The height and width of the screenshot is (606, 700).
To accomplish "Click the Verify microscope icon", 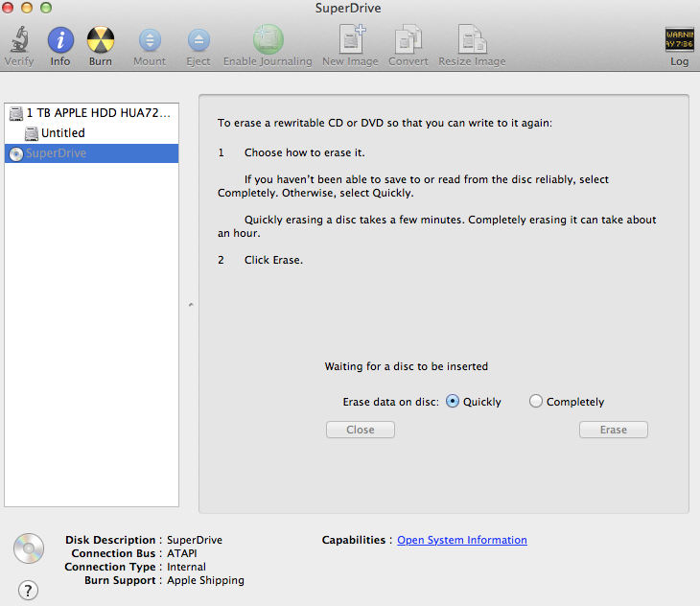I will [19, 39].
